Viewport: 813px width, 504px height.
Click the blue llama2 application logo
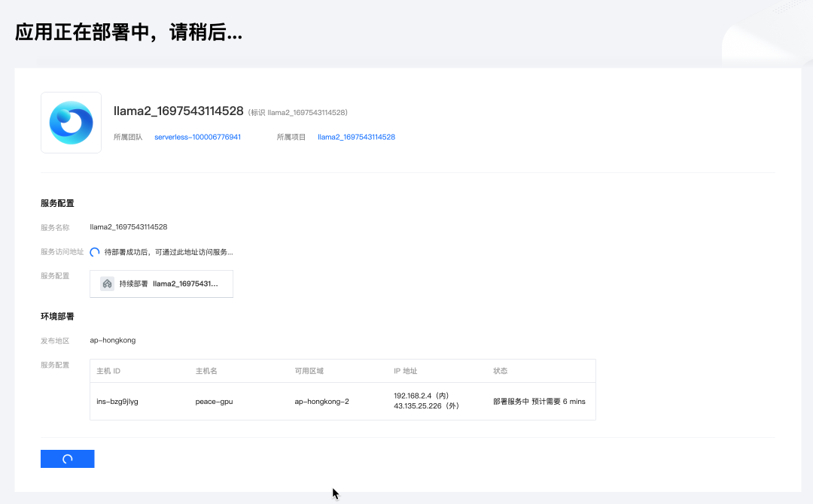pyautogui.click(x=71, y=123)
